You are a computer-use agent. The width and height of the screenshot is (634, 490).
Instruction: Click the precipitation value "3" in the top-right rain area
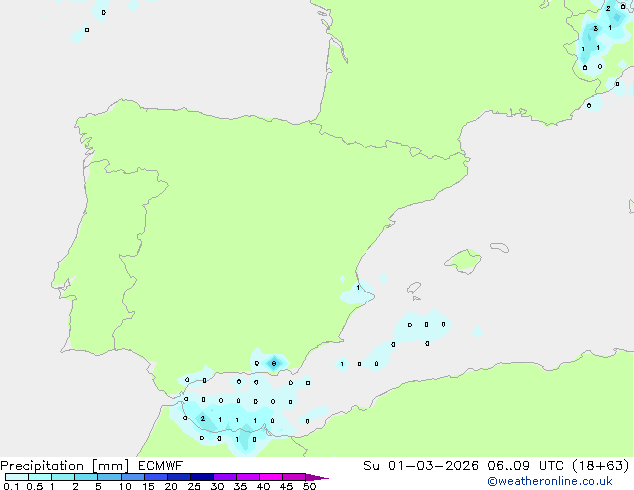(595, 28)
